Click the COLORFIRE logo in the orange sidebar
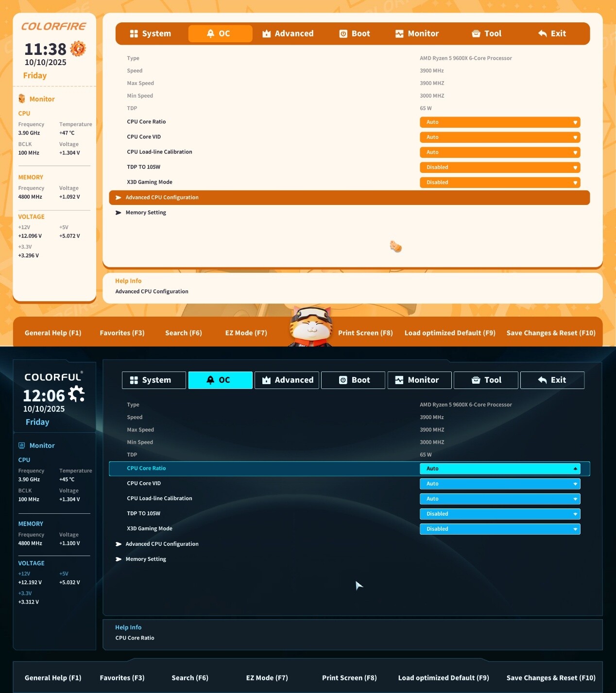The image size is (616, 693). (53, 27)
